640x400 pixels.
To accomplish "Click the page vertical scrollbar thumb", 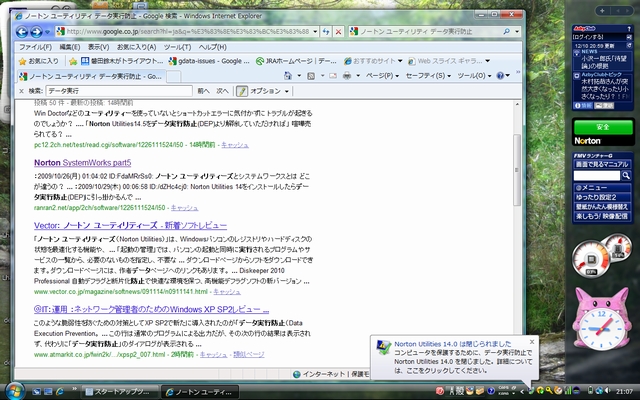I will pyautogui.click(x=517, y=169).
